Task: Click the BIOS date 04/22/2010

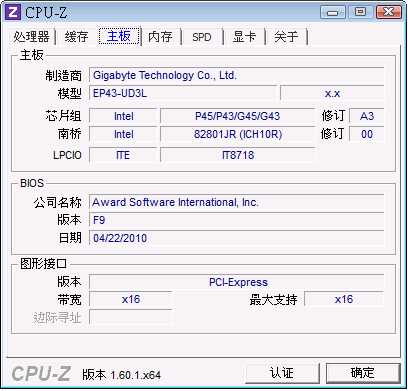Action: pyautogui.click(x=236, y=238)
